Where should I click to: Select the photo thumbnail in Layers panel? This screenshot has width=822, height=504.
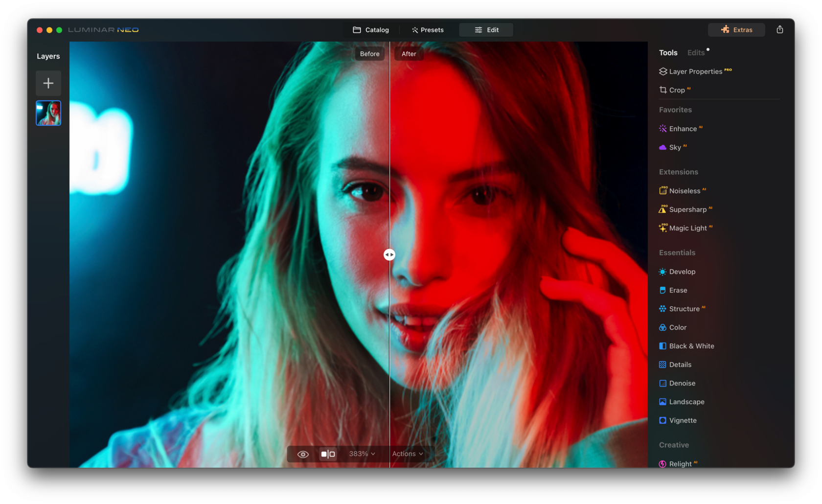(48, 113)
